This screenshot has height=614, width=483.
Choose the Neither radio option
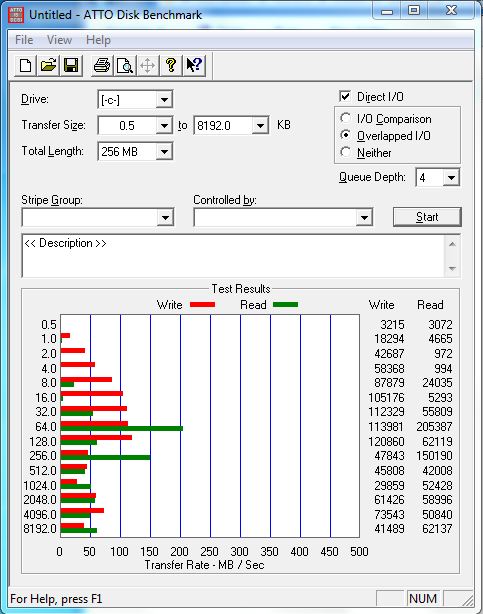346,152
